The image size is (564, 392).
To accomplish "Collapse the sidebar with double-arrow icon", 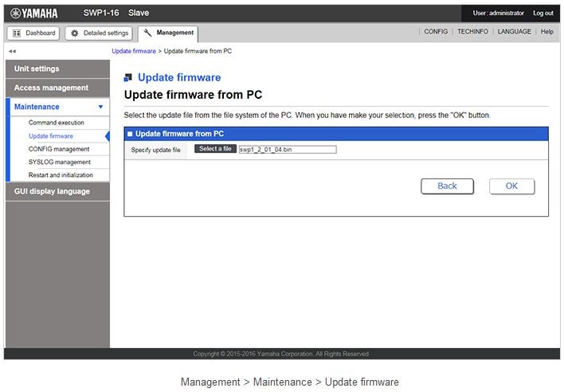I will 12,51.
